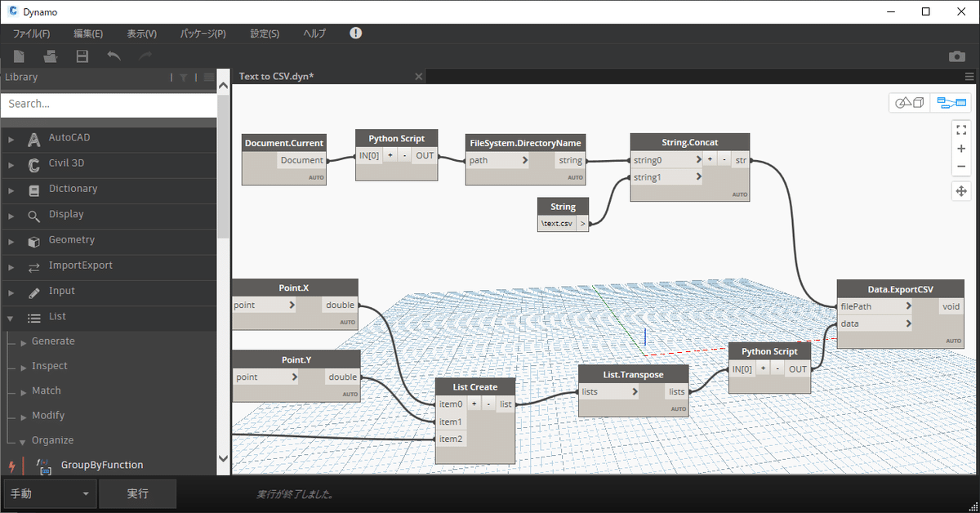Open the 設定(S) menu
This screenshot has height=513, width=980.
265,33
